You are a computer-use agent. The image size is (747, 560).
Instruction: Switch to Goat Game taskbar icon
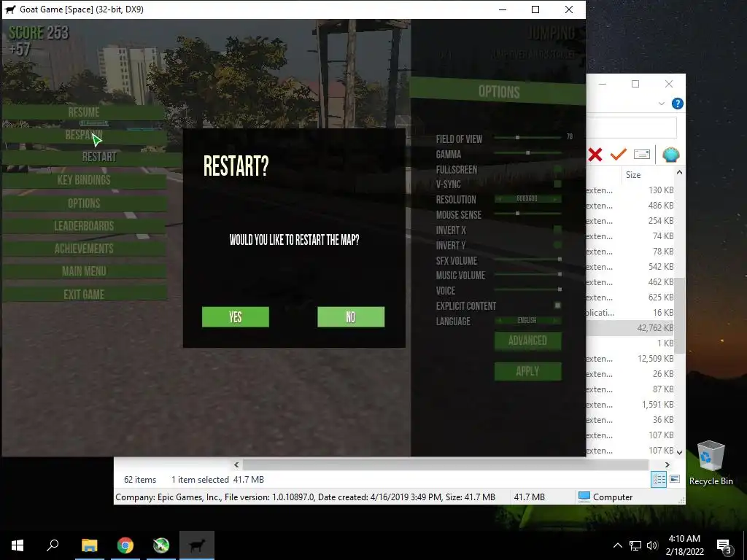coord(197,545)
